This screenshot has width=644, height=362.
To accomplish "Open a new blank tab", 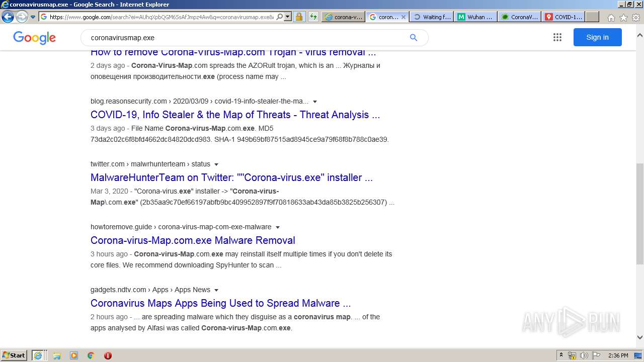I will tap(592, 17).
